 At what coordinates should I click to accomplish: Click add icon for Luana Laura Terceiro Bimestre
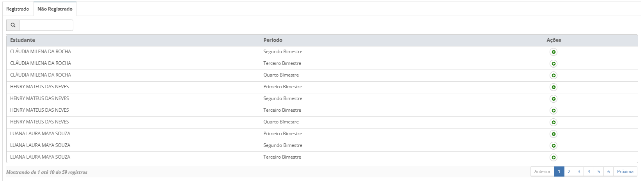[x=554, y=157]
